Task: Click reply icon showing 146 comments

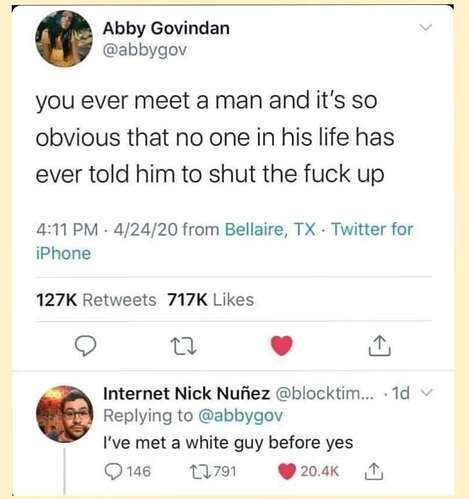Action: click(x=113, y=471)
